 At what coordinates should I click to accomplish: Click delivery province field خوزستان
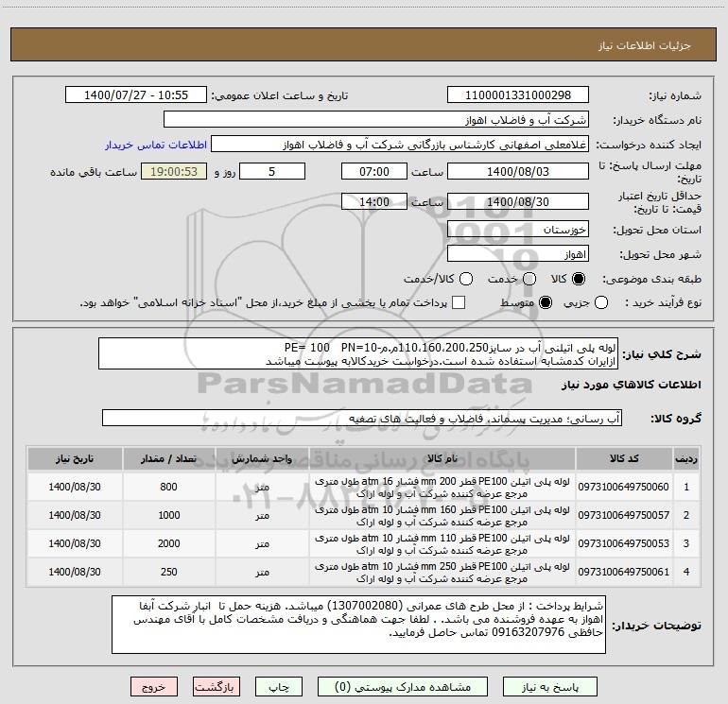point(518,230)
